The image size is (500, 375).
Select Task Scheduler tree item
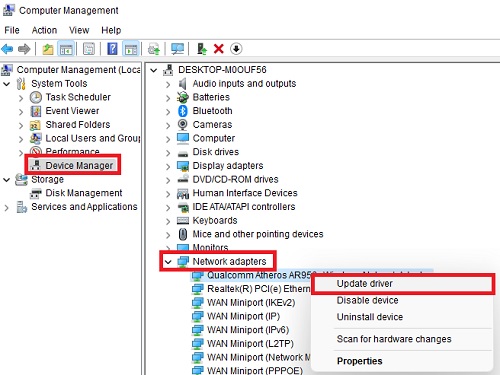coord(78,97)
